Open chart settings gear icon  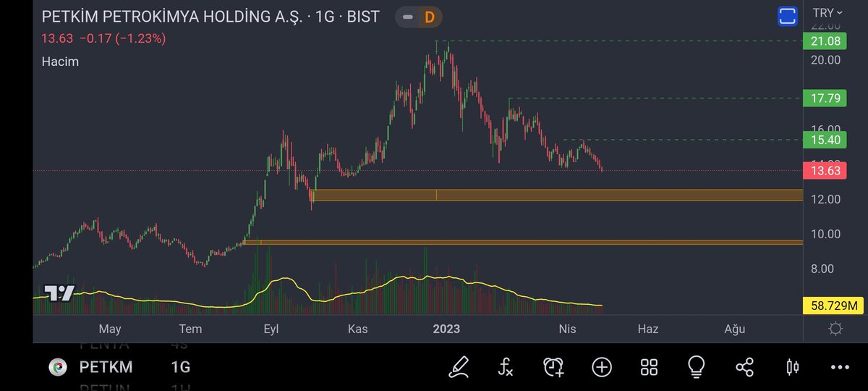(835, 329)
